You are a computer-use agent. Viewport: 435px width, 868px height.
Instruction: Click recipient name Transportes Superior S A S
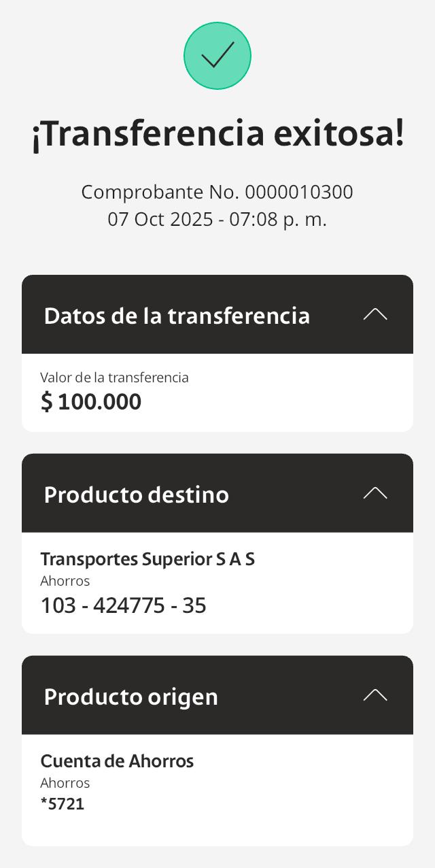click(x=147, y=559)
